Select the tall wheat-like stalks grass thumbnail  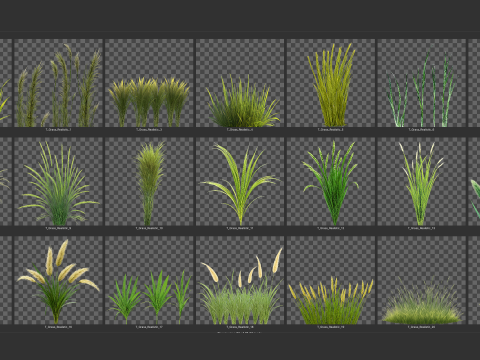pyautogui.click(x=58, y=83)
